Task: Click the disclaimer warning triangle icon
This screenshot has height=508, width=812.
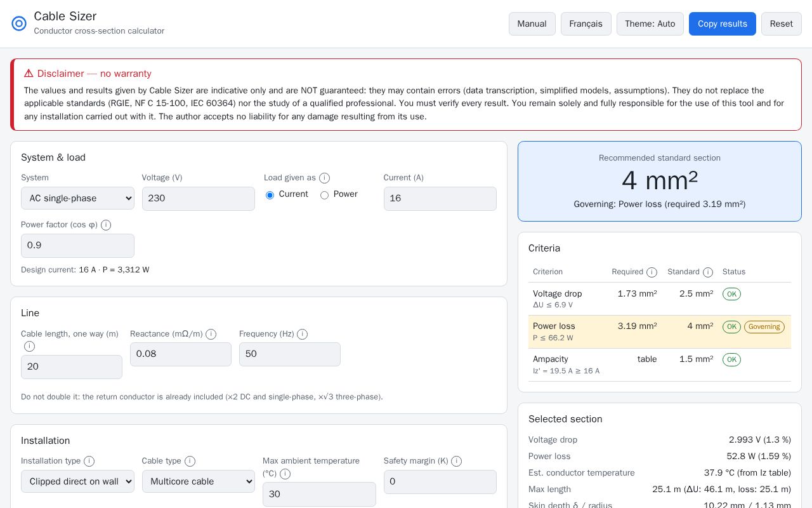Action: [x=29, y=74]
